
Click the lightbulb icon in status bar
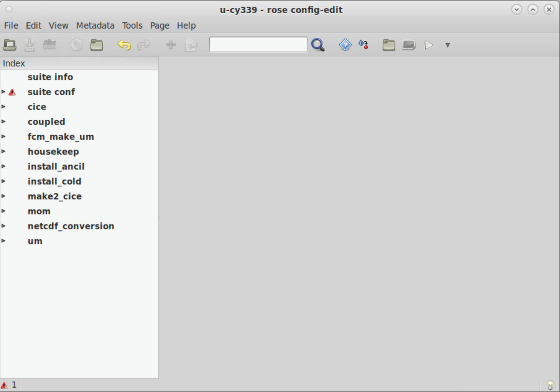(550, 385)
